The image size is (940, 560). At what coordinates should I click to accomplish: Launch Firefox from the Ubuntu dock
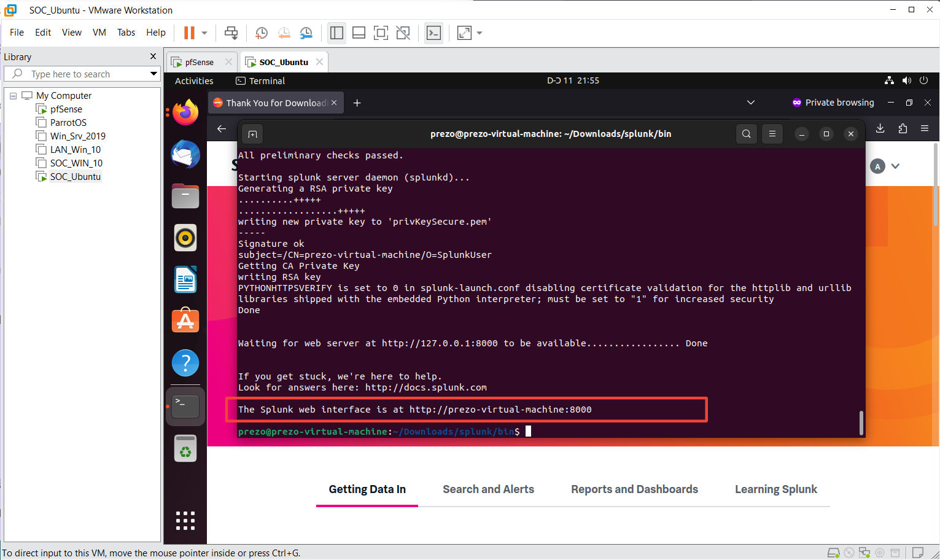click(185, 112)
